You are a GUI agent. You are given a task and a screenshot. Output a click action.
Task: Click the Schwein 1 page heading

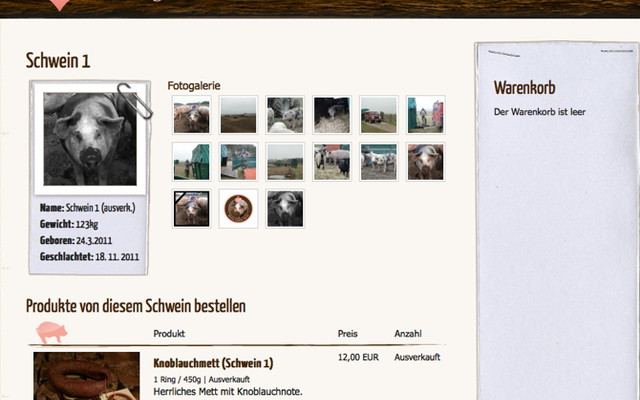coord(58,61)
